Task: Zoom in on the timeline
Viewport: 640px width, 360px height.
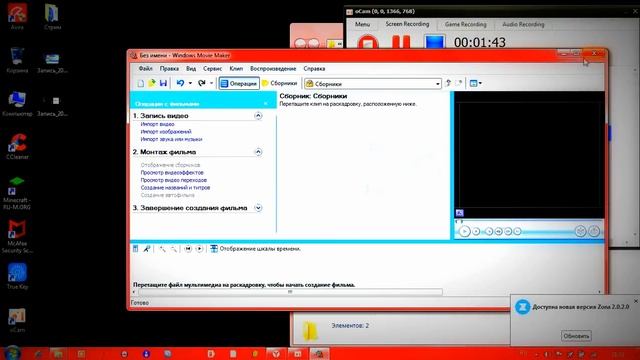Action: point(162,249)
